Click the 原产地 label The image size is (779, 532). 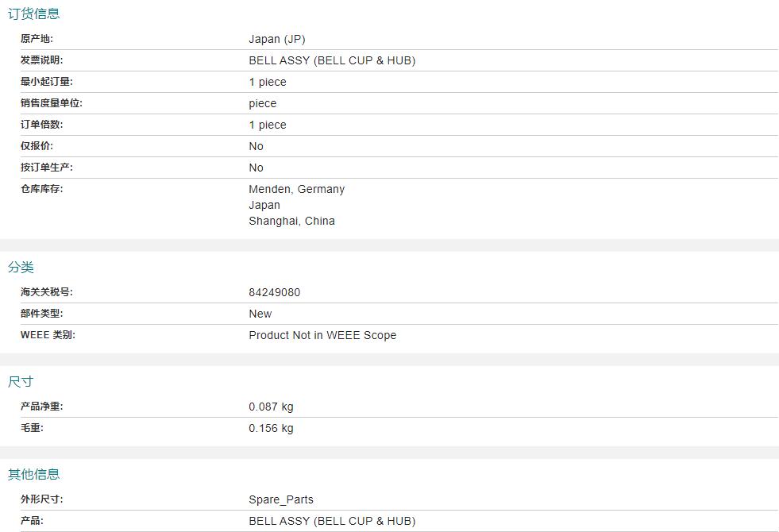[x=37, y=39]
